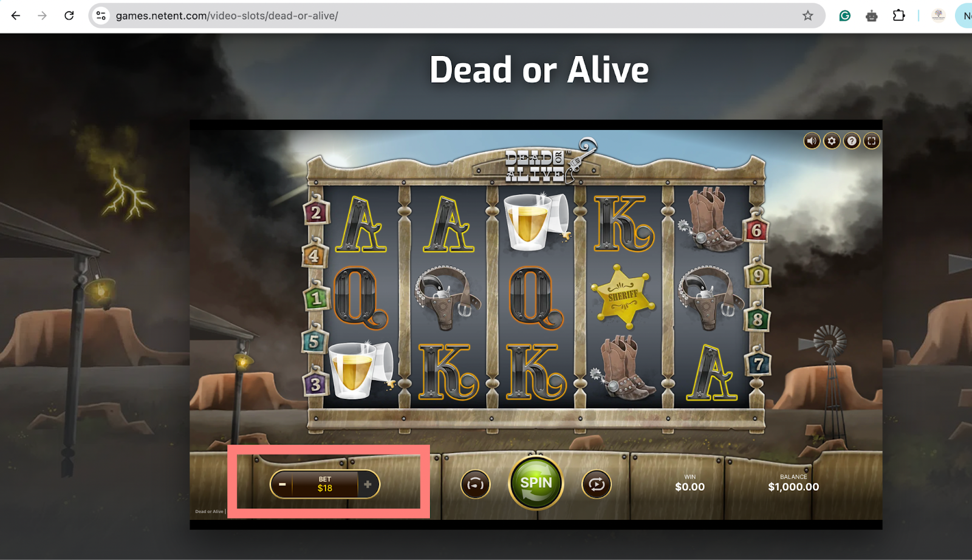Toggle the autoplay circular arrows button

[x=597, y=484]
